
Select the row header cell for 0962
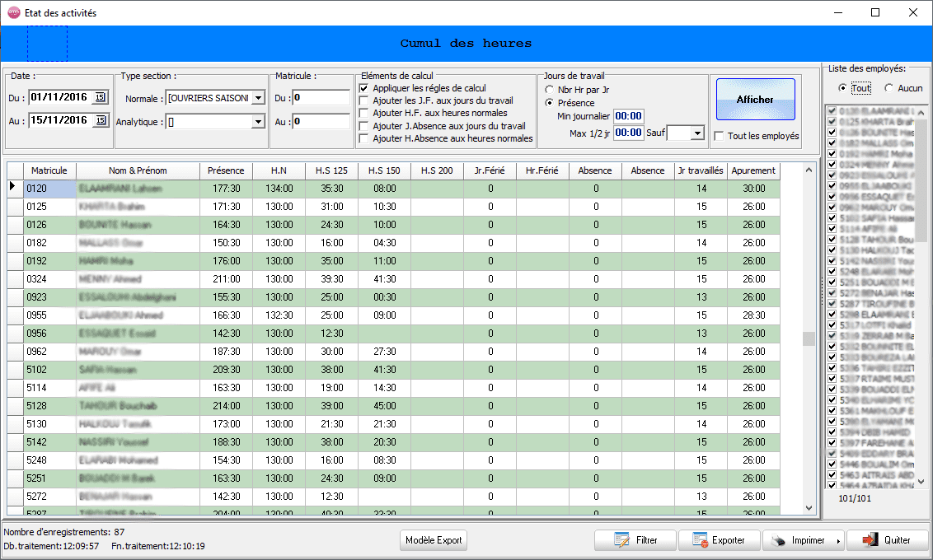15,352
